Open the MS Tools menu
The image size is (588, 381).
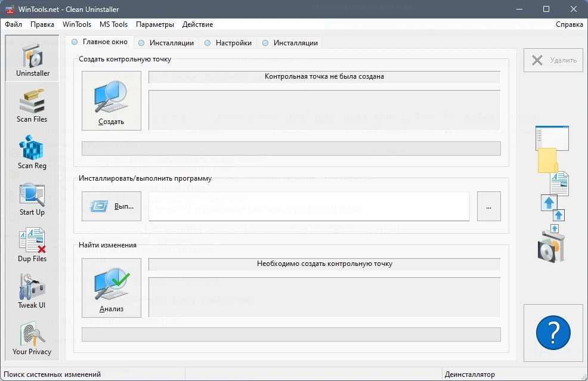114,24
